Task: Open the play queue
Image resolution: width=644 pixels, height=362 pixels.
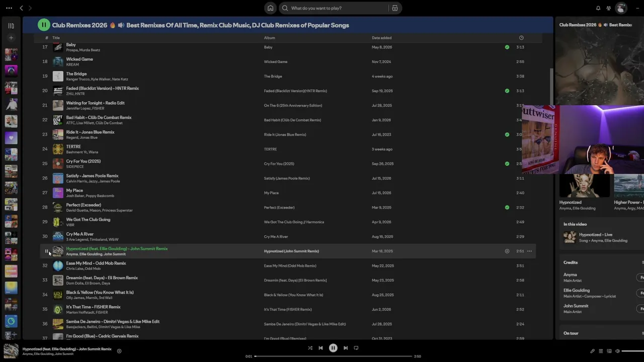Action: [601, 351]
